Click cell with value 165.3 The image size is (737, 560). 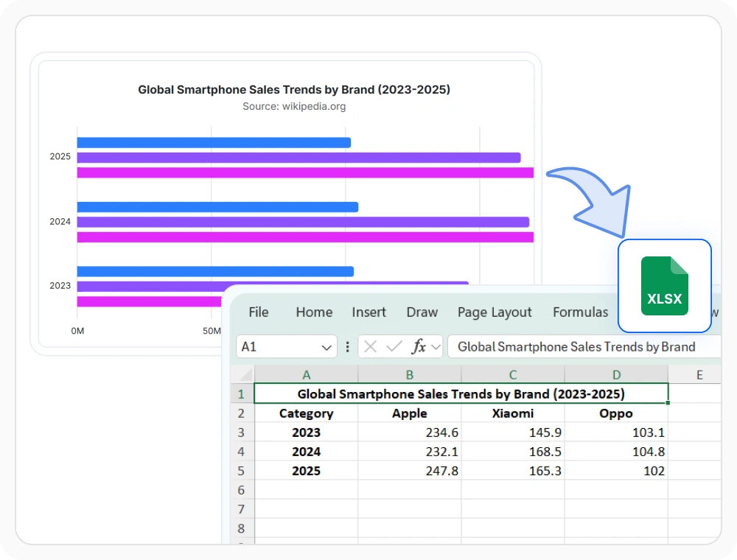513,471
